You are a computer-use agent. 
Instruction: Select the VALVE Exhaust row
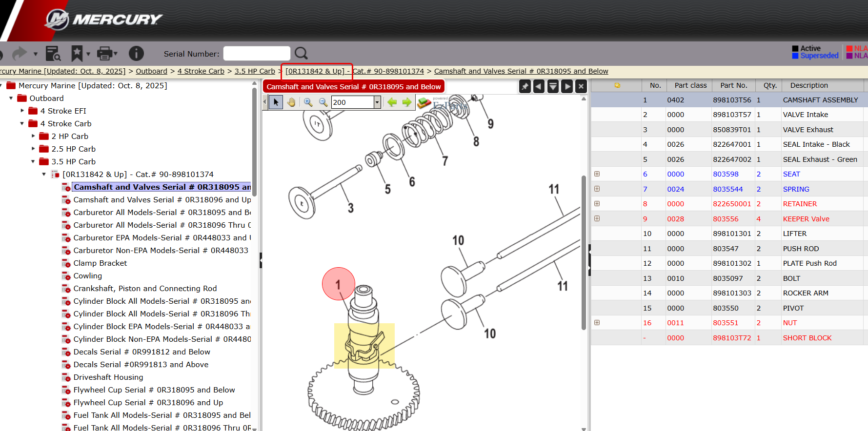(x=729, y=130)
